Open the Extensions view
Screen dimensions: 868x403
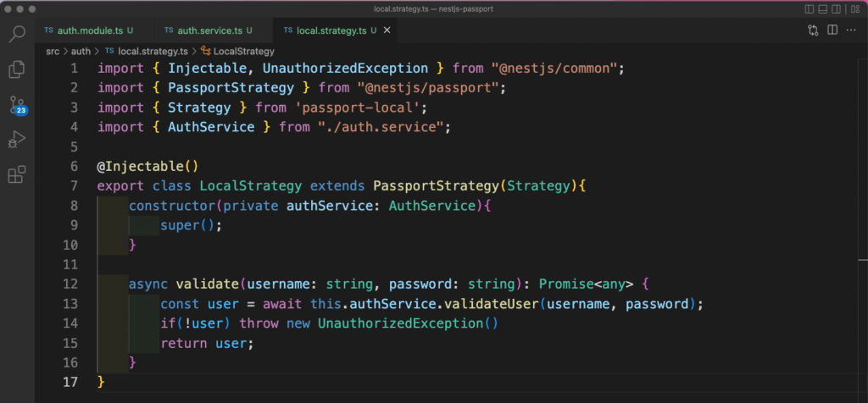click(17, 175)
